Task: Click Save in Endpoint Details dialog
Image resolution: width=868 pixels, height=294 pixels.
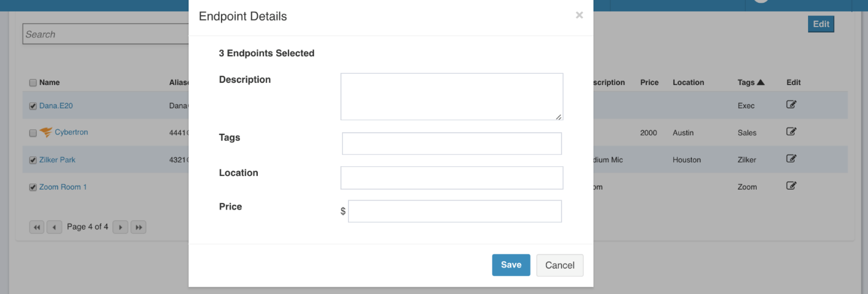Action: click(x=511, y=265)
